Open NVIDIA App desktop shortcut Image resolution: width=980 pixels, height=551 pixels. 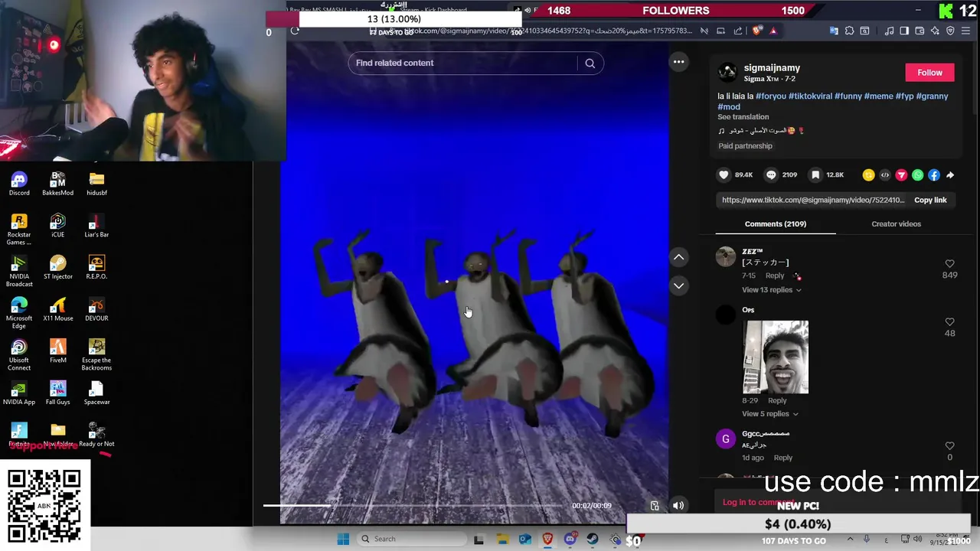tap(19, 393)
